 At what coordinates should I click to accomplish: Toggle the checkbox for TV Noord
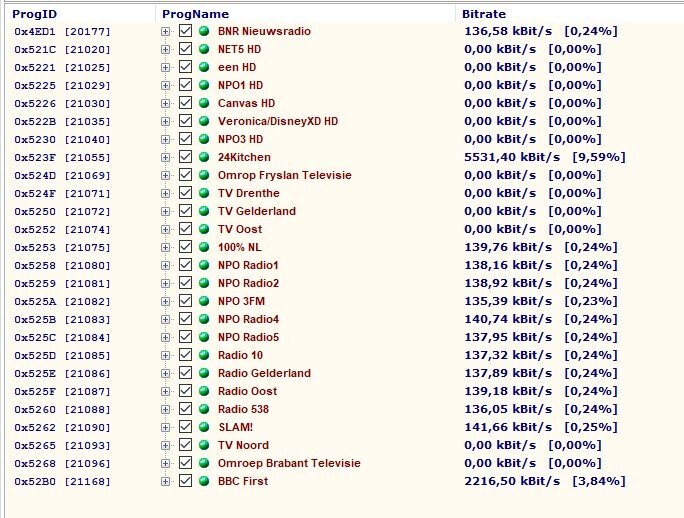pyautogui.click(x=185, y=445)
